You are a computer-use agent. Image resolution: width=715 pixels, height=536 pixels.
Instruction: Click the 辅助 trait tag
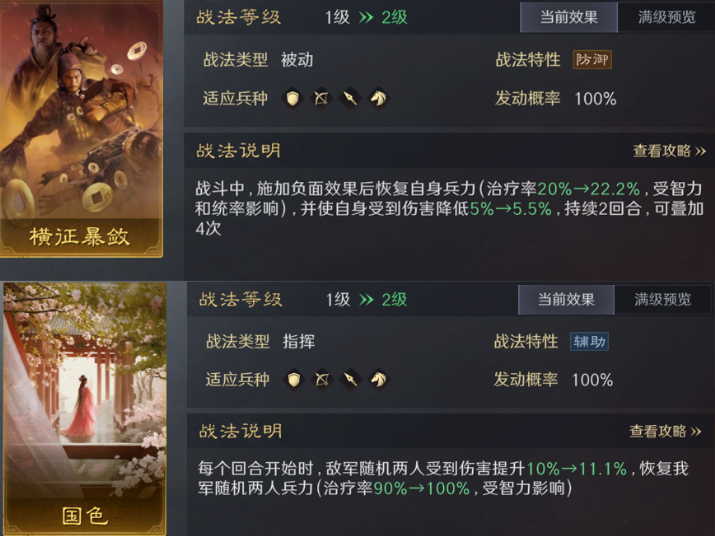click(589, 341)
